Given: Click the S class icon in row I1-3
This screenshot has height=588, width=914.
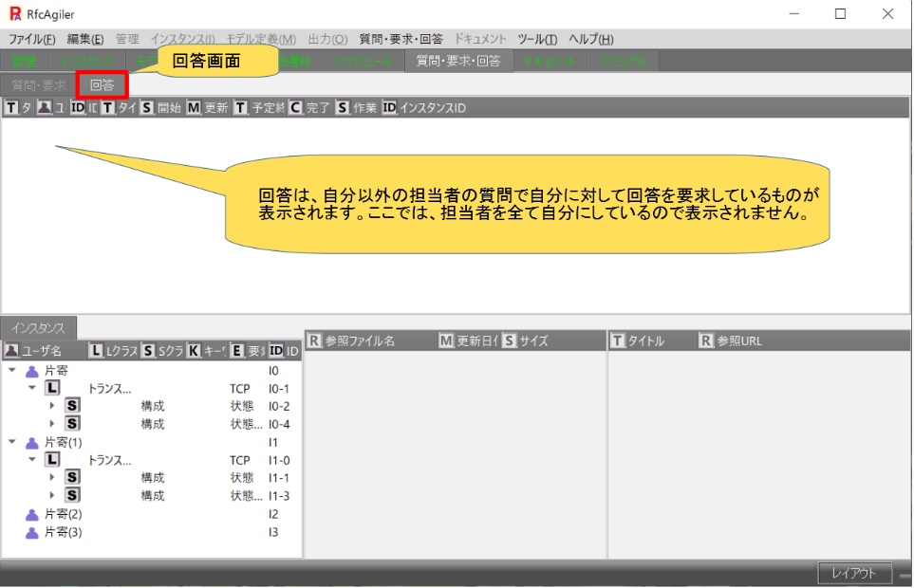Looking at the screenshot, I should click(72, 495).
